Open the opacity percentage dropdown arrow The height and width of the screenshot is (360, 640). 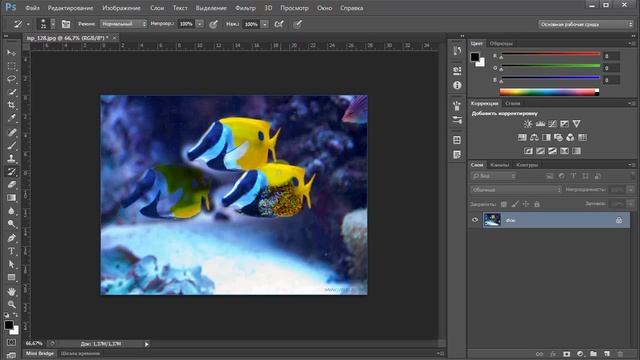coord(200,24)
